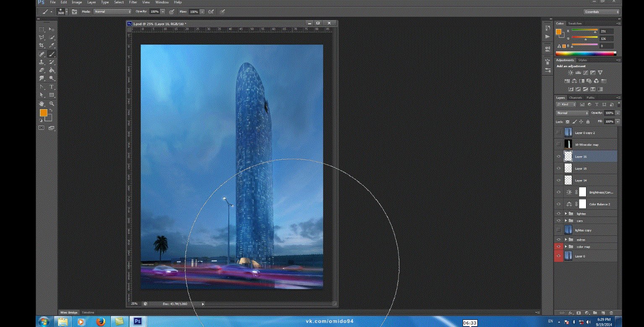The width and height of the screenshot is (644, 327).
Task: Select the Pen tool
Action: point(42,87)
